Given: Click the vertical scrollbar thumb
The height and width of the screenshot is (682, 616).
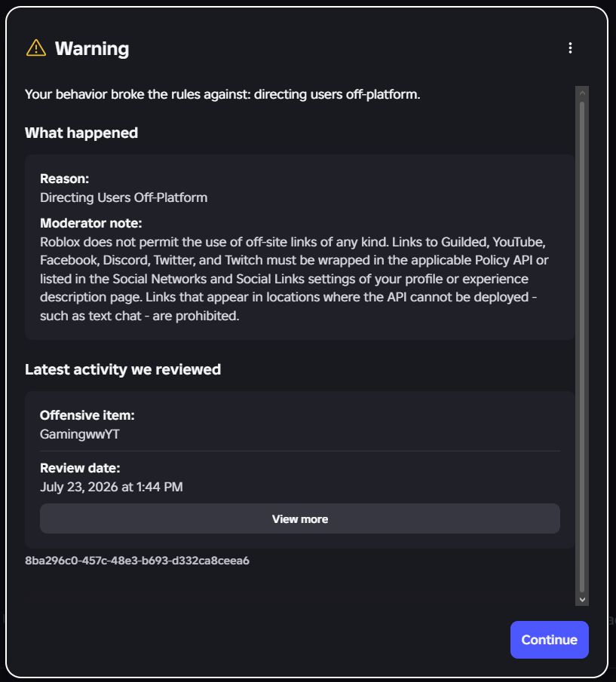Looking at the screenshot, I should click(582, 347).
